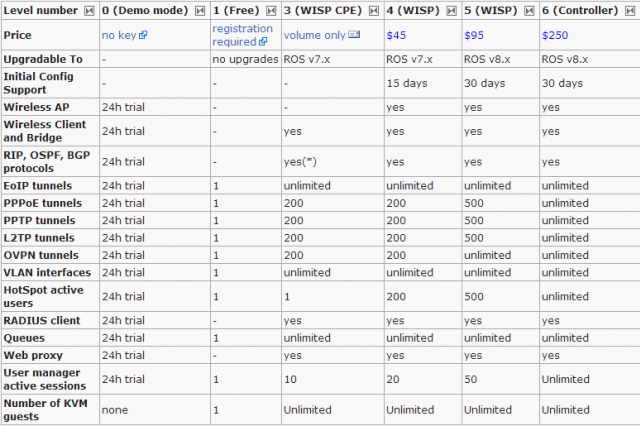Select the Web proxy row label
This screenshot has height=426, width=640.
33,355
